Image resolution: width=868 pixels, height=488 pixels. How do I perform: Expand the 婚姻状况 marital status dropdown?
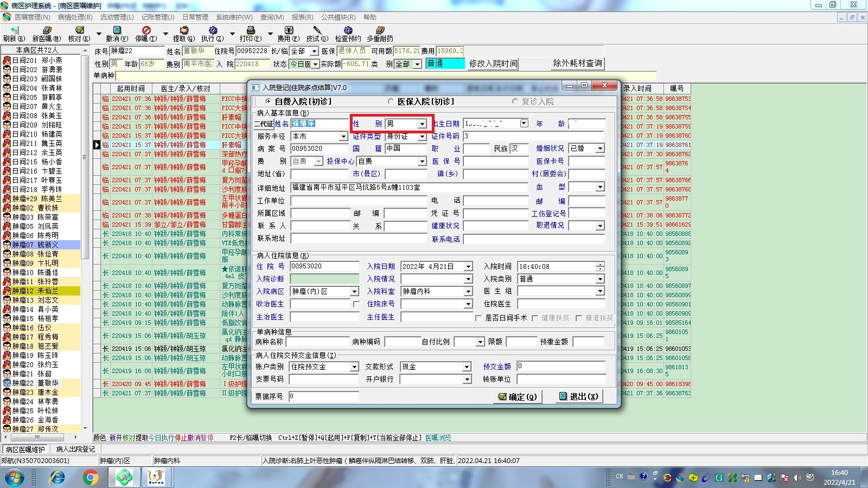click(600, 149)
